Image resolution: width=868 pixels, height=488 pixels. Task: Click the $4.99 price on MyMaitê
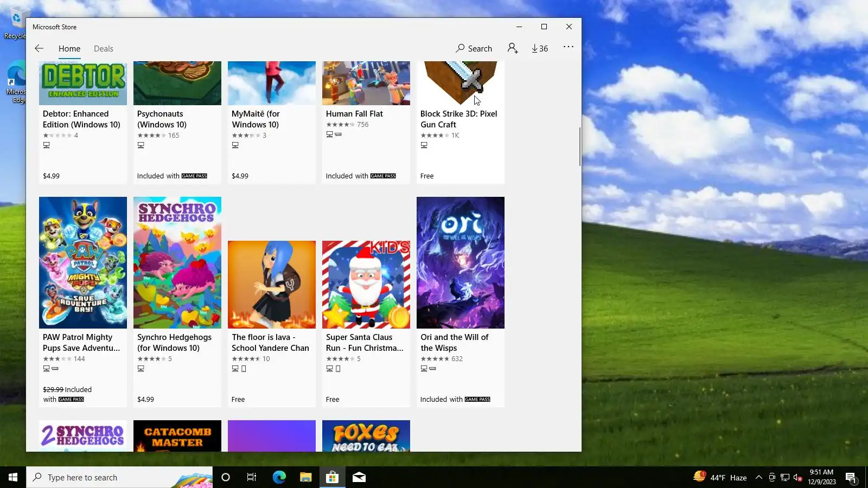pyautogui.click(x=240, y=176)
